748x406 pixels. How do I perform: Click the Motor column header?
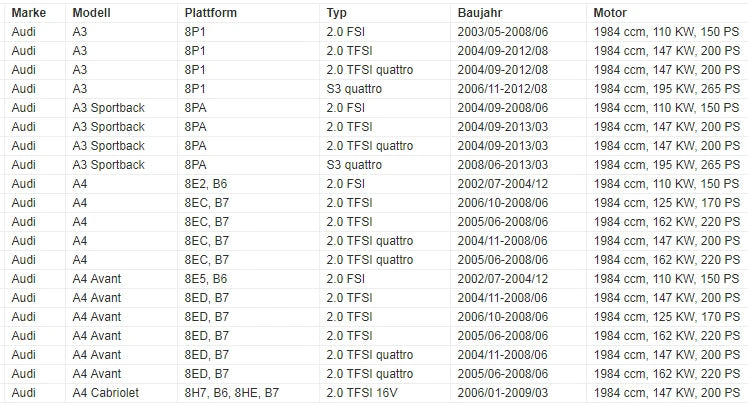tap(610, 13)
